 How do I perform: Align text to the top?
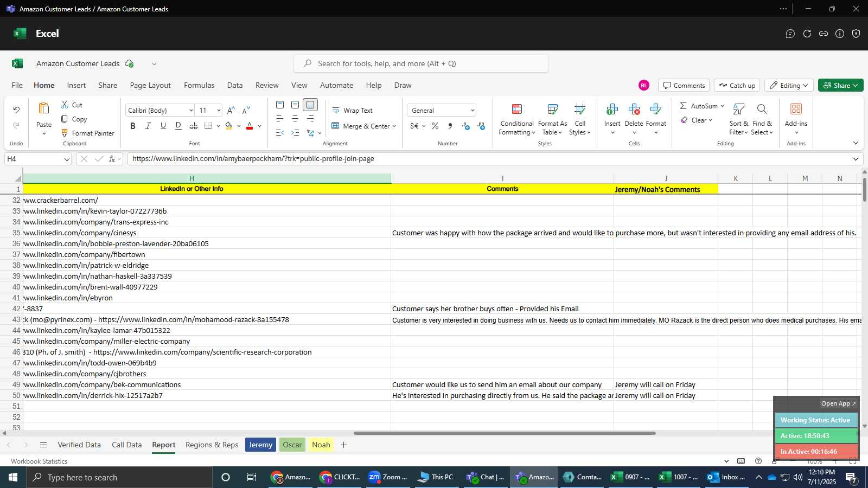pyautogui.click(x=280, y=105)
